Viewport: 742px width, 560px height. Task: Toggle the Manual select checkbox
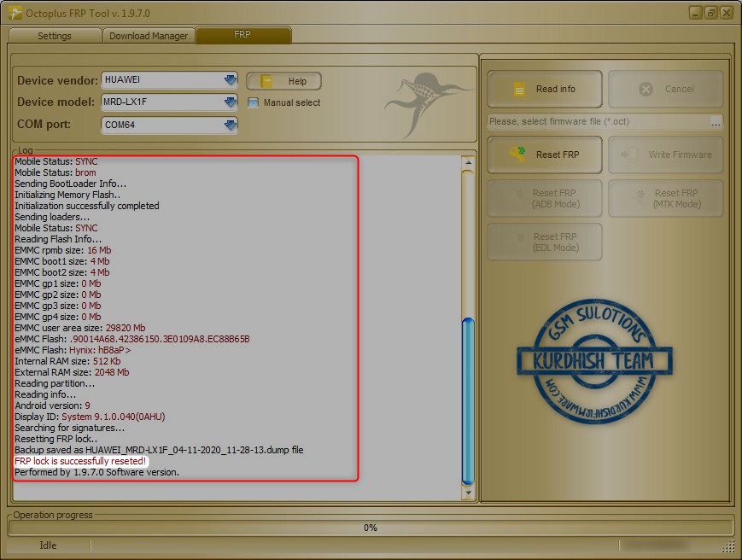[x=254, y=102]
